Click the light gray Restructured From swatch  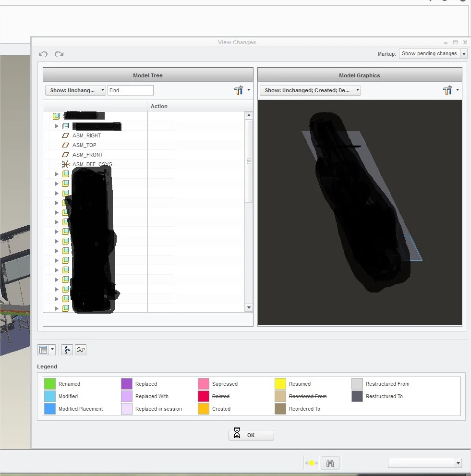coord(357,384)
